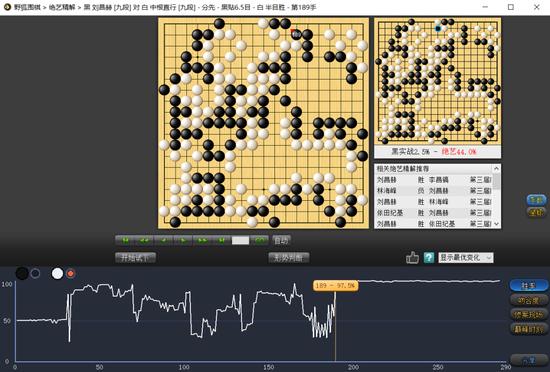The width and height of the screenshot is (550, 372).
Task: Jump to the first move of the game
Action: pyautogui.click(x=125, y=241)
